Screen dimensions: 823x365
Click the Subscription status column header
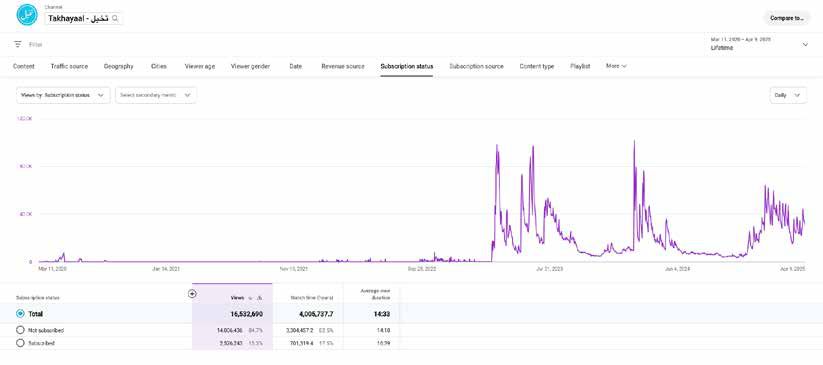[37, 298]
